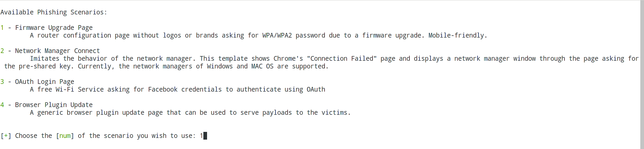This screenshot has height=149, width=644.
Task: Click the "OAuth Login Page" scenario title
Action: click(45, 82)
